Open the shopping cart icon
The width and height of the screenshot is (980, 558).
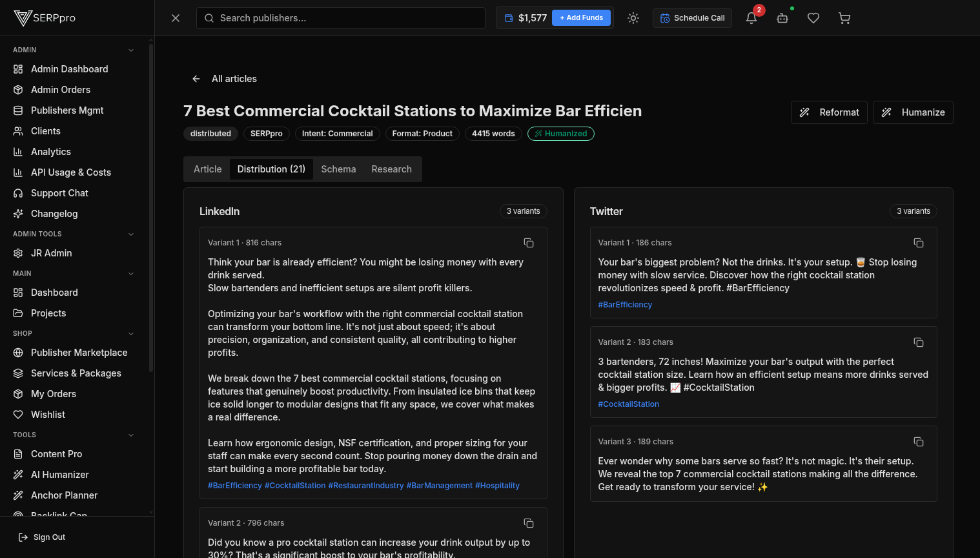(844, 18)
